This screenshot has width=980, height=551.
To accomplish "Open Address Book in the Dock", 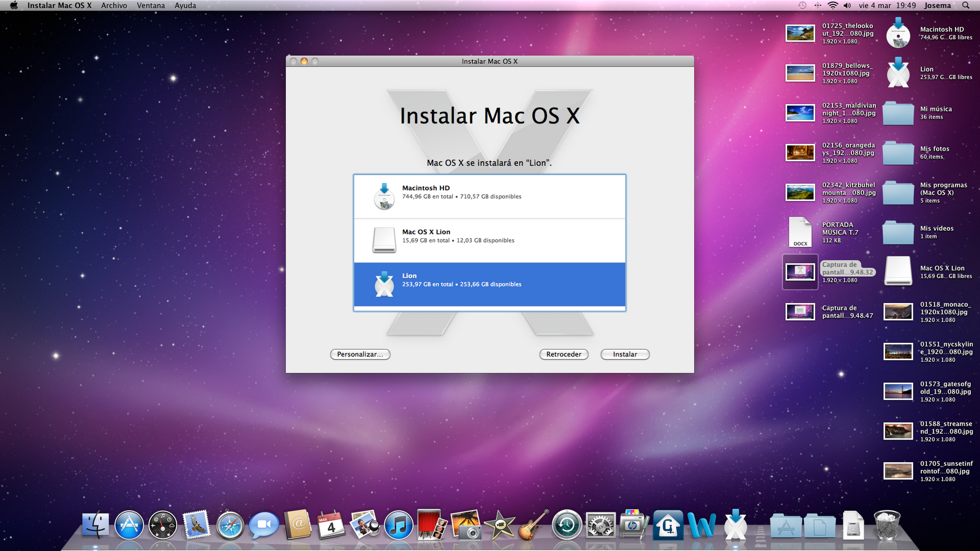I will (298, 525).
